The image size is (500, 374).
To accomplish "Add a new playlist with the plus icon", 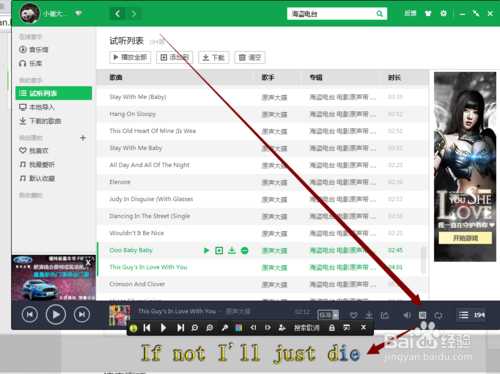I will coord(83,138).
